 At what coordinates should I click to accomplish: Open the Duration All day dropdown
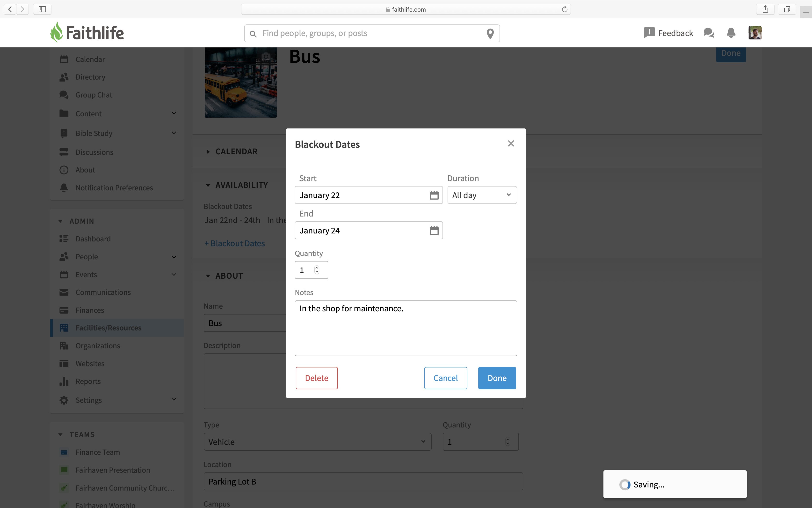click(482, 195)
